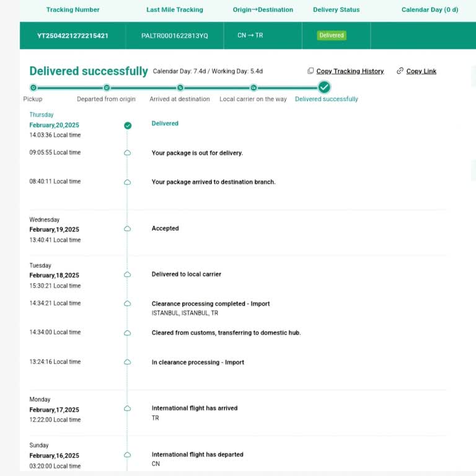Click the 14:34:00 Local time entry
This screenshot has width=476, height=476.
(55, 332)
